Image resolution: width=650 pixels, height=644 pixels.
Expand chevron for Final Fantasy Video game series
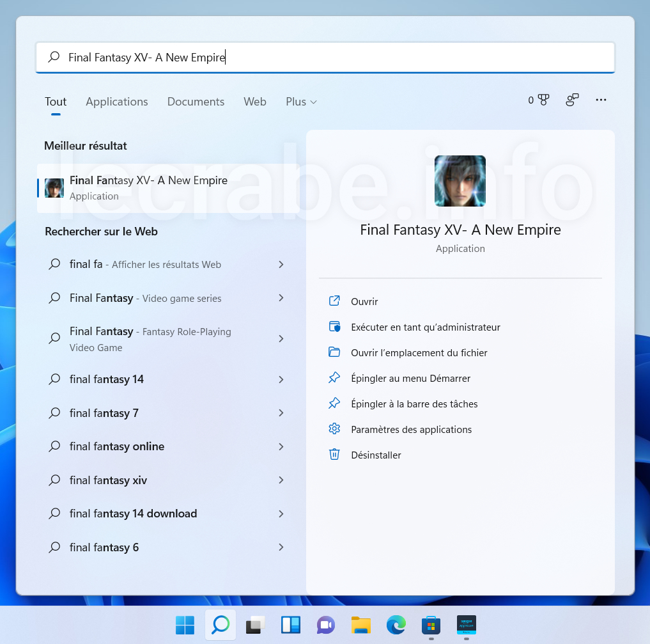pyautogui.click(x=281, y=298)
